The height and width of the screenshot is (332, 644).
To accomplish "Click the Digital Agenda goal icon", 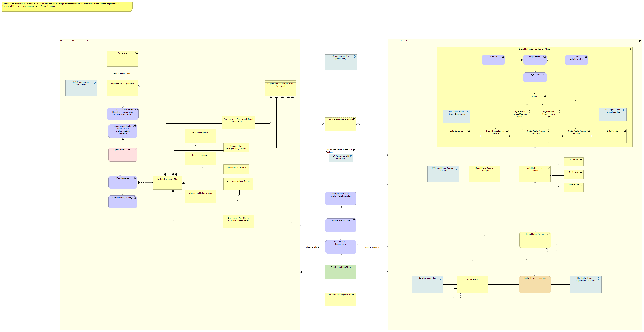I will coord(135,178).
